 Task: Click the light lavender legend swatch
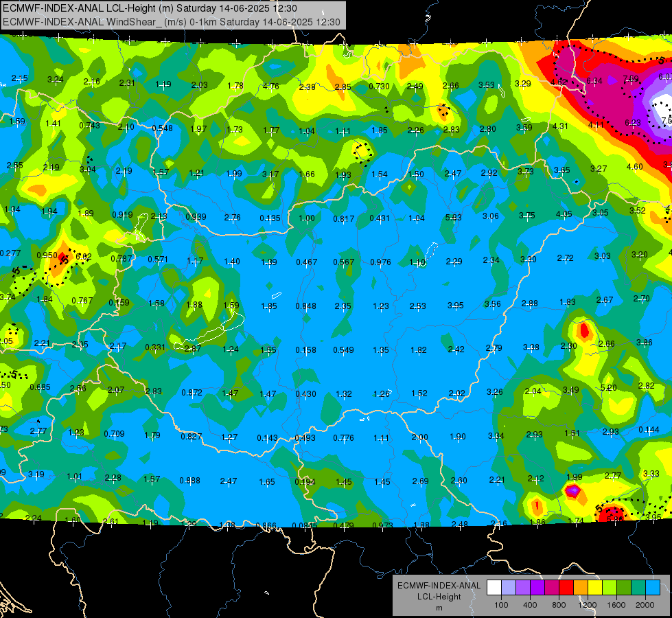coord(509,588)
